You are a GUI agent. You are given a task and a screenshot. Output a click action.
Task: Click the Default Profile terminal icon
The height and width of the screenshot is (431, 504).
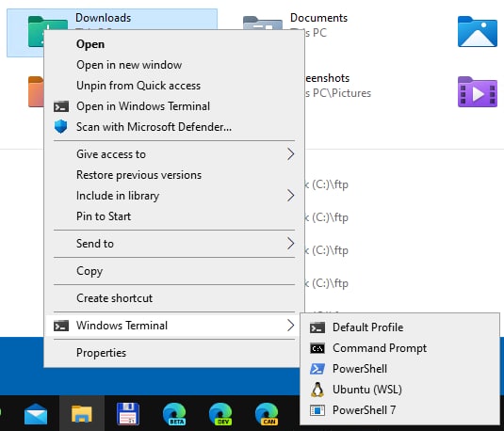pyautogui.click(x=317, y=327)
